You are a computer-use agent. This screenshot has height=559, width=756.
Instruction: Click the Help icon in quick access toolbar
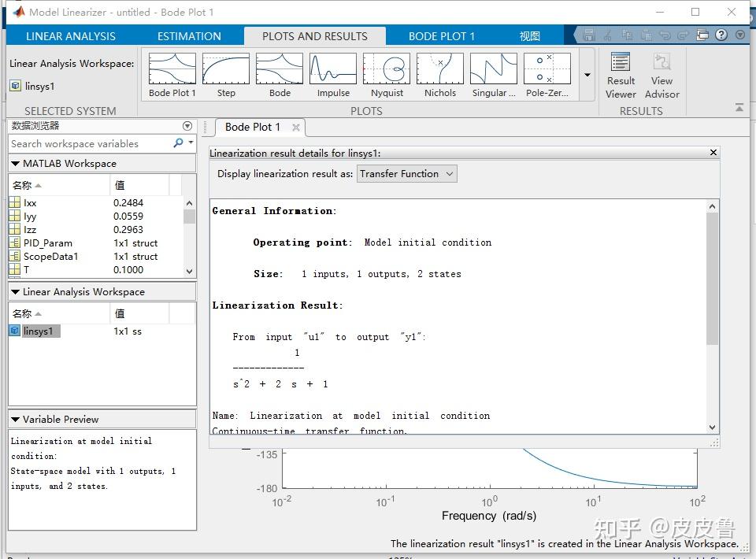723,35
